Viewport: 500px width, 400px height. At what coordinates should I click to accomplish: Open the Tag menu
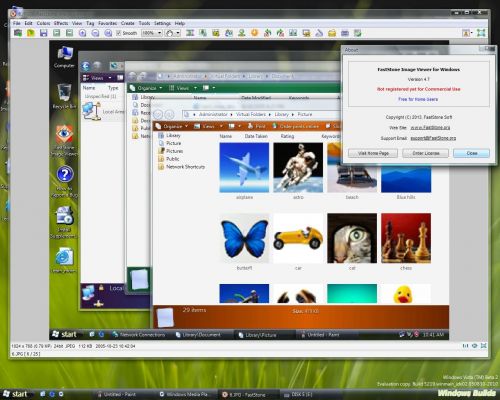(x=90, y=23)
